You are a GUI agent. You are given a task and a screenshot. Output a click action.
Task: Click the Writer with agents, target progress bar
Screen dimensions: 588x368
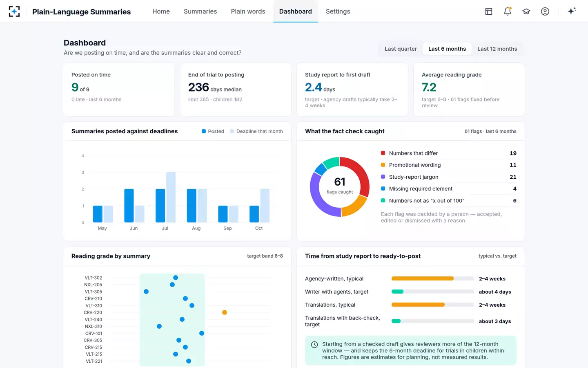(433, 292)
